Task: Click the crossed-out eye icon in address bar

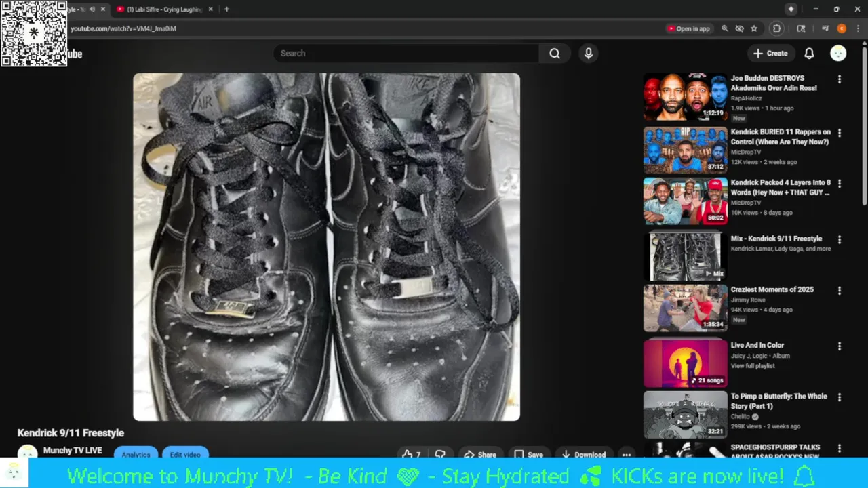Action: pyautogui.click(x=739, y=28)
